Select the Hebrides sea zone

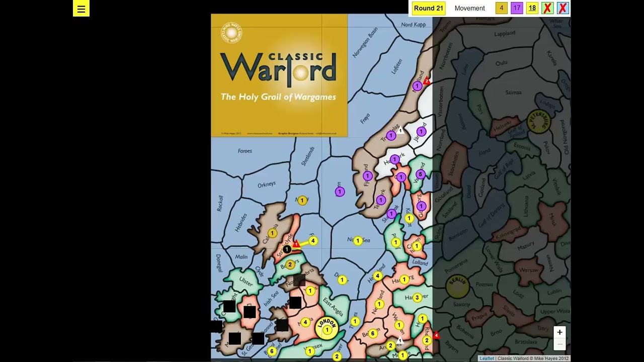241,223
